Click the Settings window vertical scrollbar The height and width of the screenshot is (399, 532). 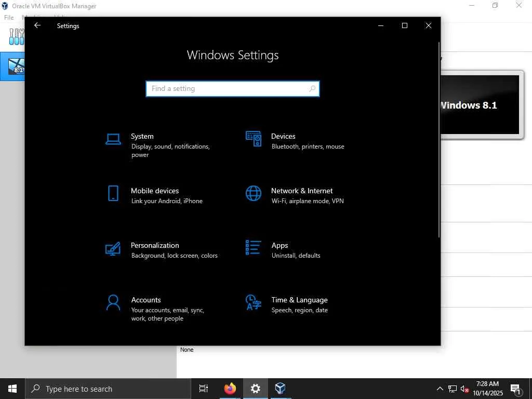click(x=438, y=140)
